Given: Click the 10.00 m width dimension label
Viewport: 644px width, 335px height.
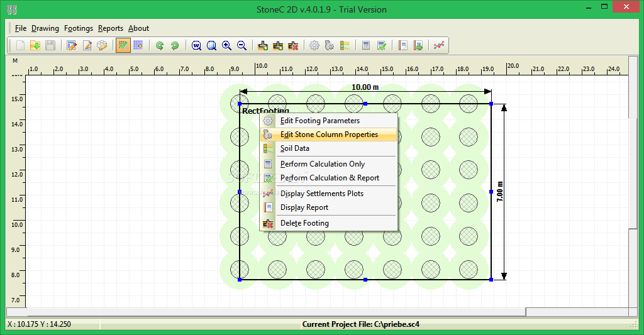Looking at the screenshot, I should 365,87.
